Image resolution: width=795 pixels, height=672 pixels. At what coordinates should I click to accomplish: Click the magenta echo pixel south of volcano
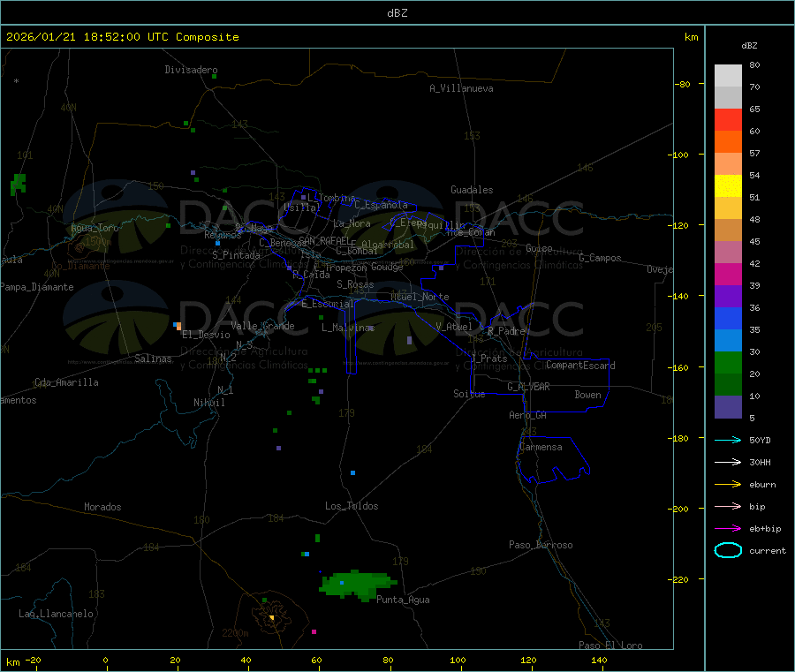coord(314,631)
